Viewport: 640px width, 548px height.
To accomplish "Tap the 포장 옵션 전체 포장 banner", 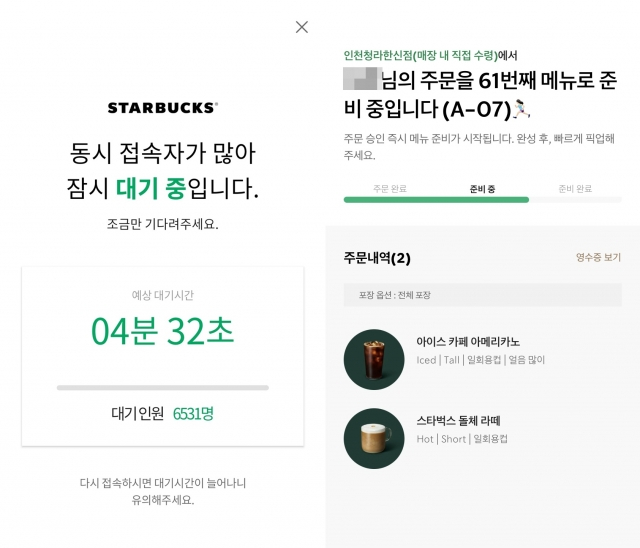I will pyautogui.click(x=482, y=295).
